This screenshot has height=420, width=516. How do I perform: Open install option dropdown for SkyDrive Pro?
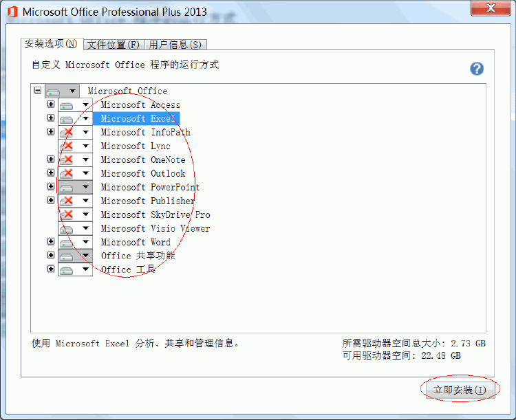pyautogui.click(x=85, y=214)
